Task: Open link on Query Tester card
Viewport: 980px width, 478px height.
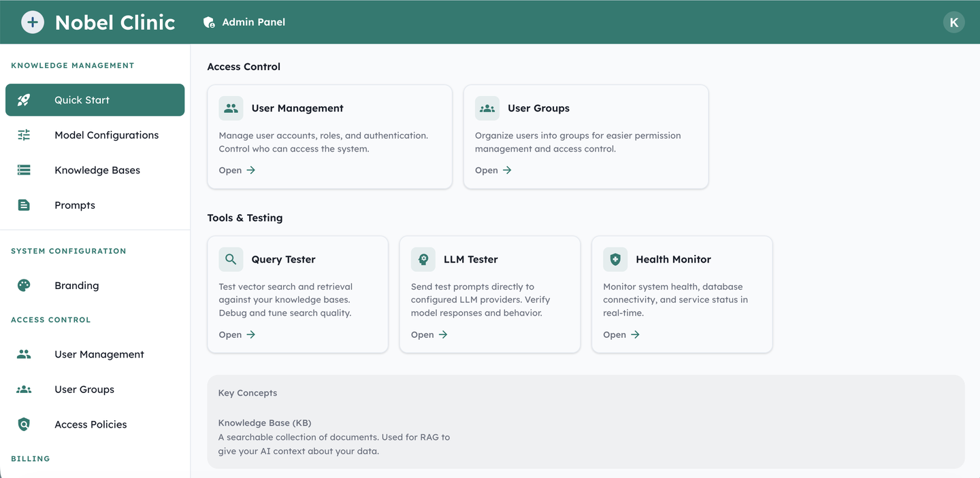Action: (237, 335)
